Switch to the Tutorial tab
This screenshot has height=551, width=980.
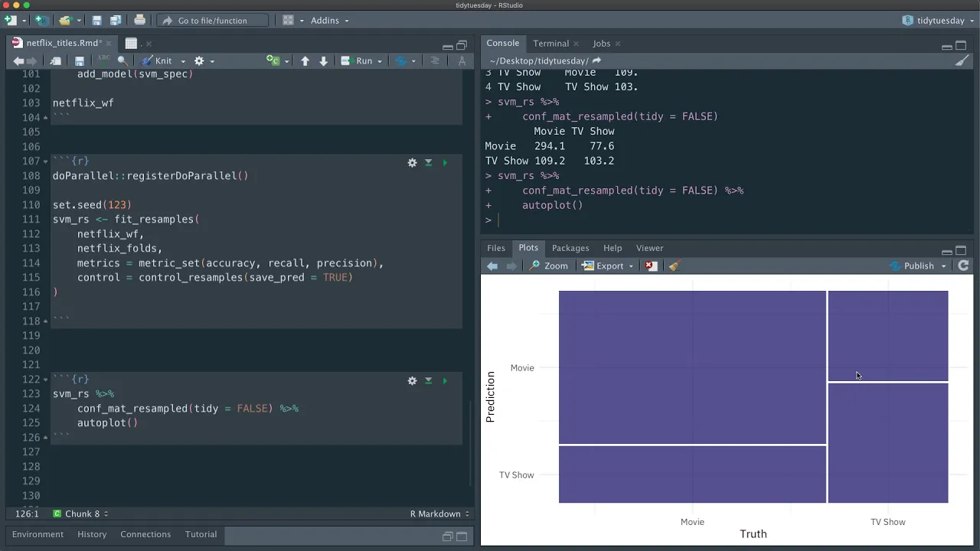click(201, 534)
